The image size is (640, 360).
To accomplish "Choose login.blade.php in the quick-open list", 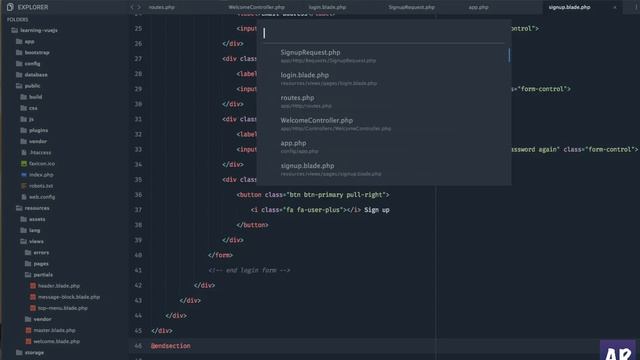I will [x=384, y=78].
